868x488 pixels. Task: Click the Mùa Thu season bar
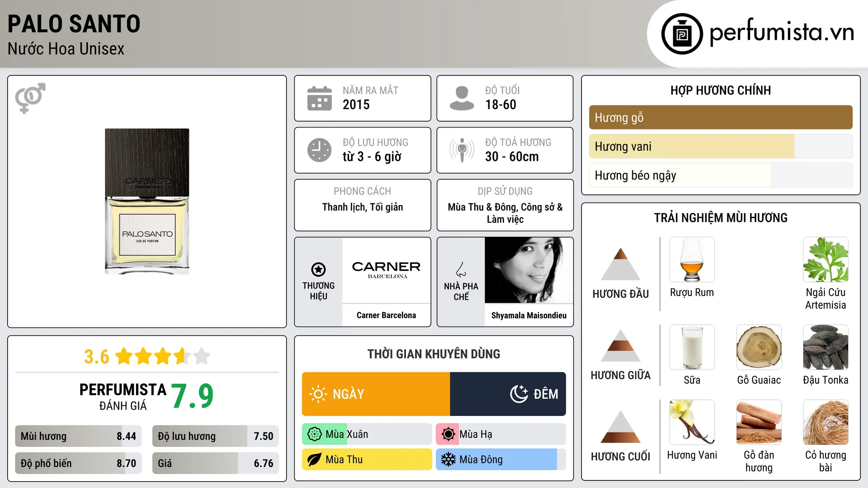[x=367, y=460]
